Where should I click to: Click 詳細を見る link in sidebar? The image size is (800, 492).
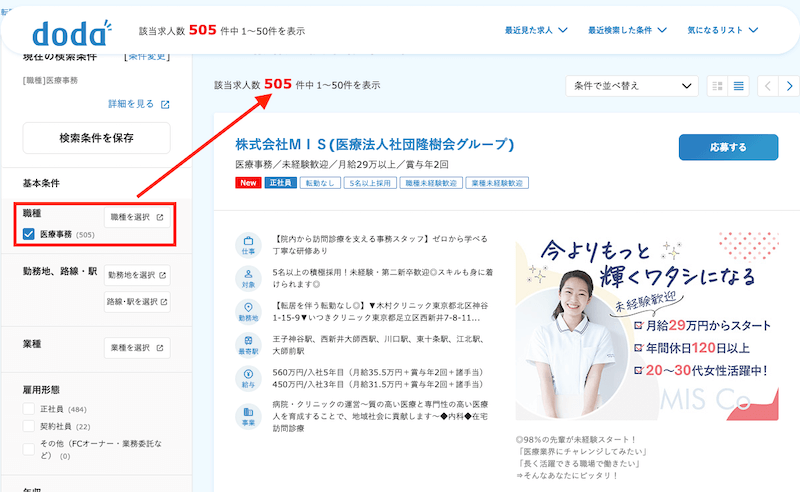[131, 104]
